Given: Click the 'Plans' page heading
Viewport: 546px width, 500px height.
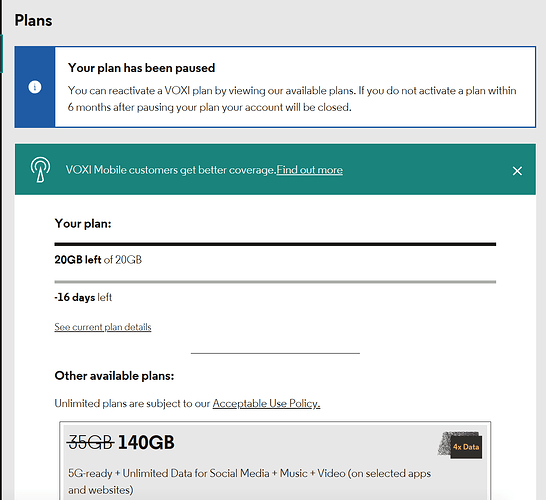Looking at the screenshot, I should pos(33,20).
